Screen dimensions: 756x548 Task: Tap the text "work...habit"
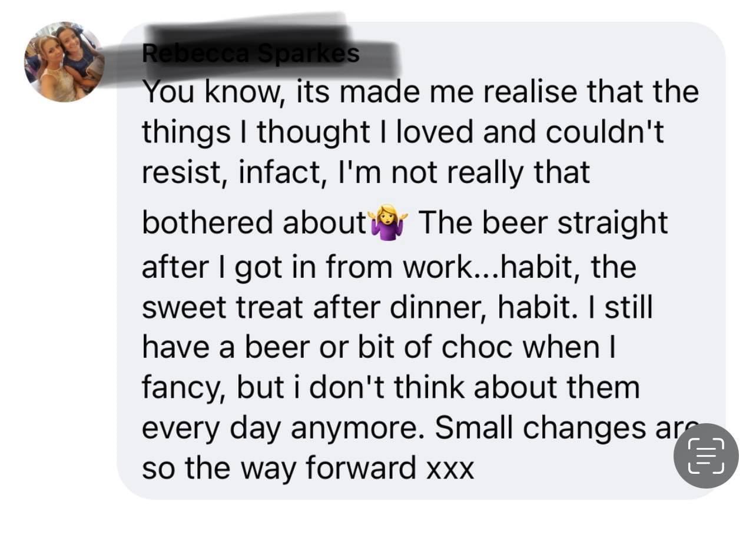(x=490, y=267)
